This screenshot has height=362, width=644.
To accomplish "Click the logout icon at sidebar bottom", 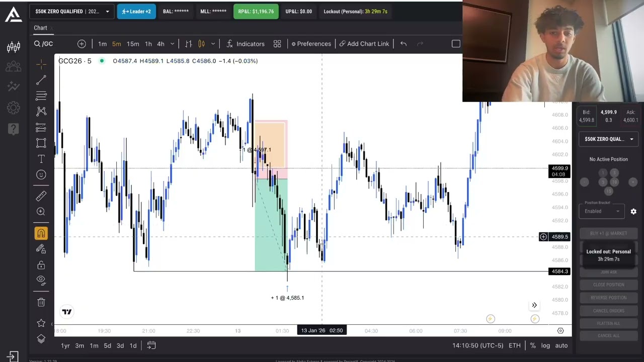I will coord(13,356).
